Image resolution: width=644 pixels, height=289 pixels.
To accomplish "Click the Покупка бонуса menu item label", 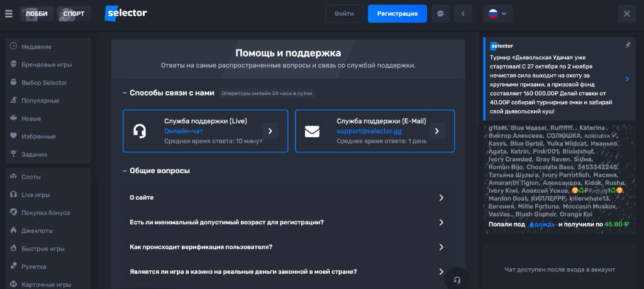I will coord(45,213).
